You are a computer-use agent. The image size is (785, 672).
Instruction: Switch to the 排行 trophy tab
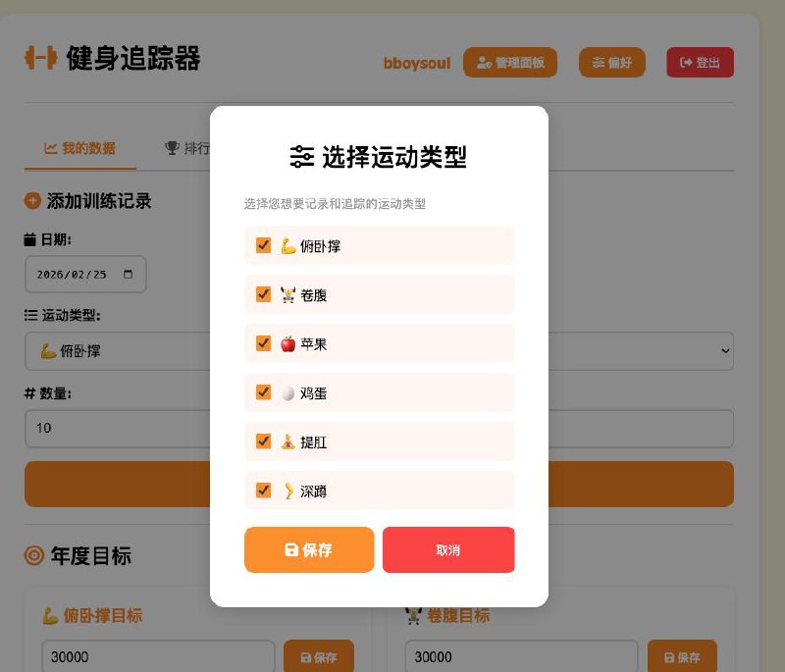pyautogui.click(x=187, y=148)
